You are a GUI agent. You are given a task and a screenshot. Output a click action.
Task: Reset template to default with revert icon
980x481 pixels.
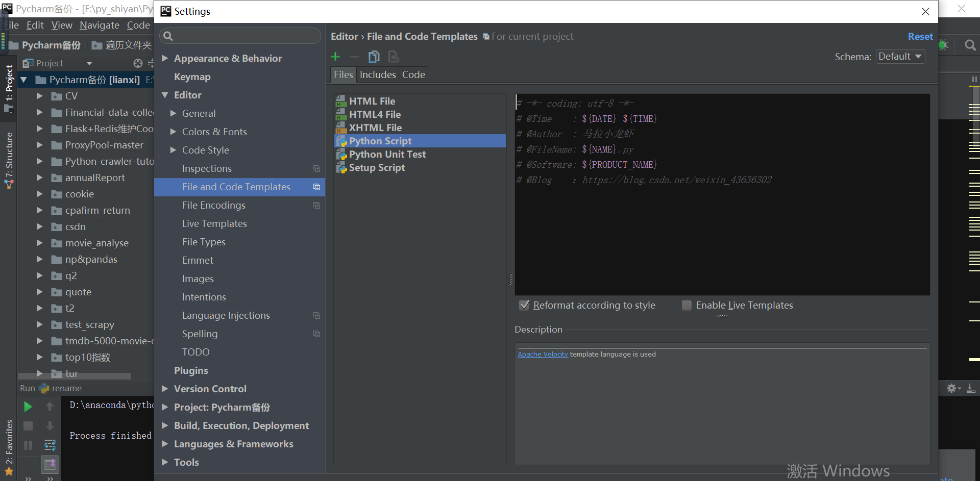(x=394, y=57)
